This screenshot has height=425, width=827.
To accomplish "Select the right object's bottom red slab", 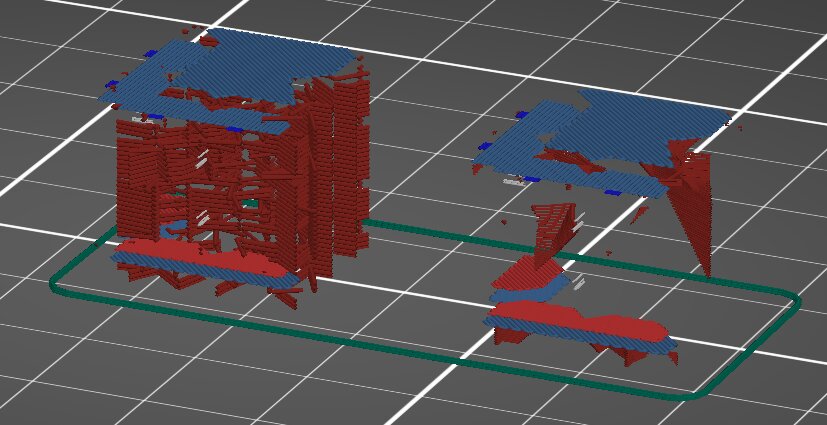I will click(578, 320).
